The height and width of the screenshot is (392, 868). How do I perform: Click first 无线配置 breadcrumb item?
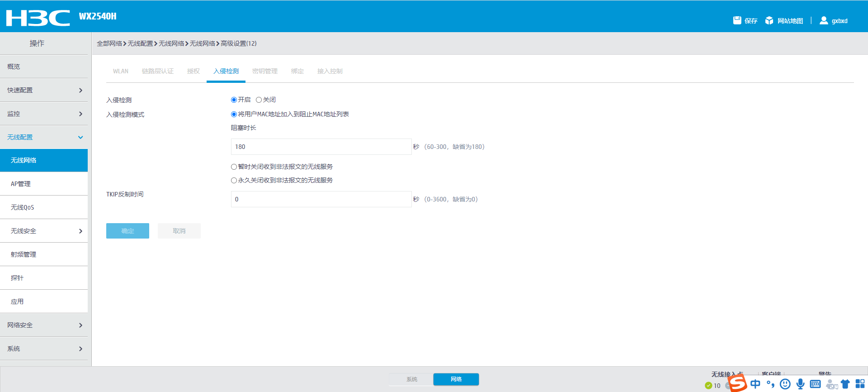coord(140,43)
